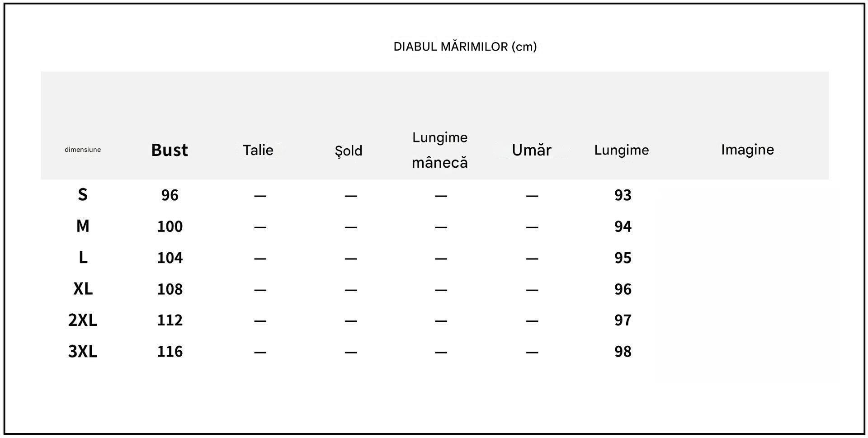Click length value 97 for size 2XL

623,320
